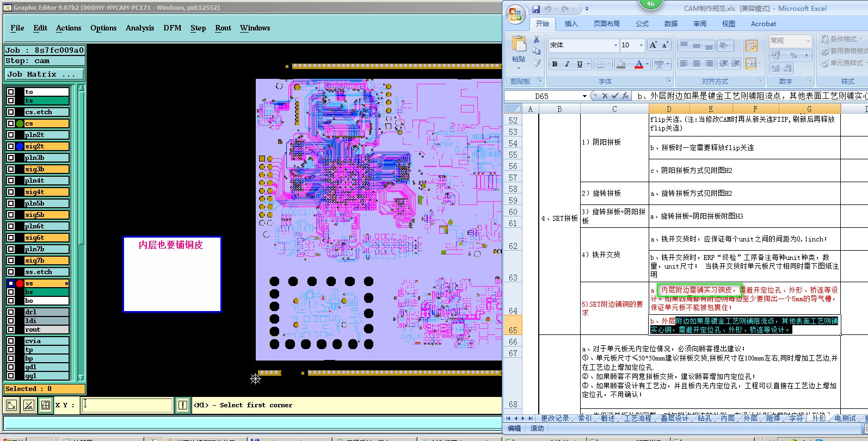Click the grid window tool in Graphic Editor
The height and width of the screenshot is (441, 868).
[46, 405]
